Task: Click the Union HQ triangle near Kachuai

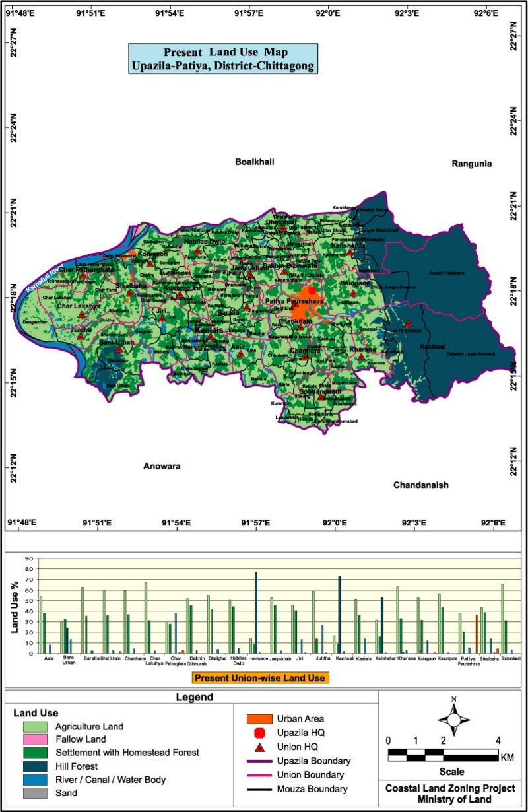Action: pos(408,323)
